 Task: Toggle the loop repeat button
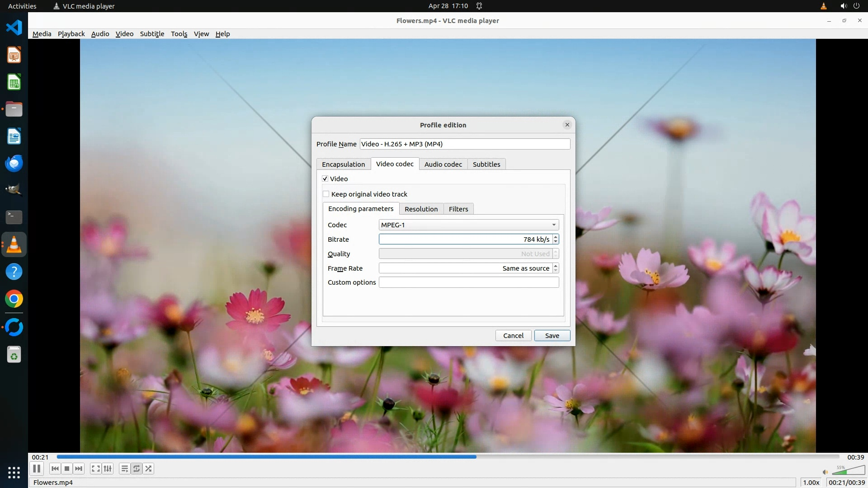[137, 469]
